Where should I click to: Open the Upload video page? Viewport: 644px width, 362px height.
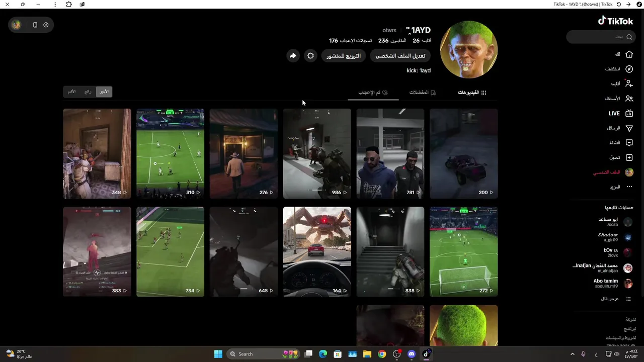tap(621, 157)
